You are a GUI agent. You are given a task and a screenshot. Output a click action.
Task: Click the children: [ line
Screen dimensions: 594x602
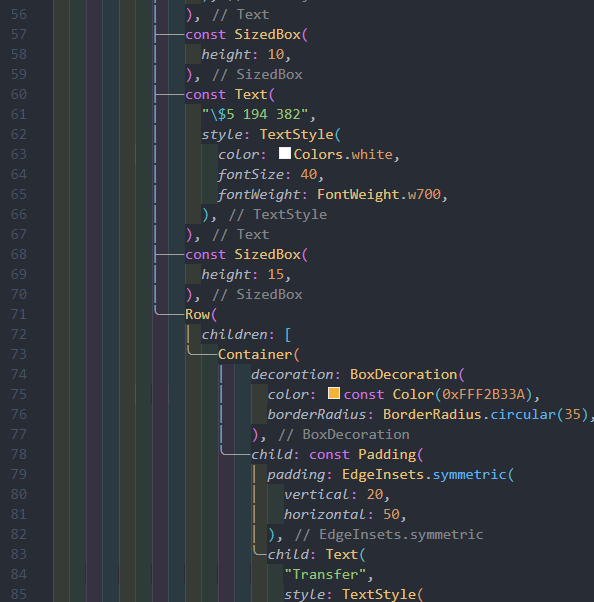point(247,334)
